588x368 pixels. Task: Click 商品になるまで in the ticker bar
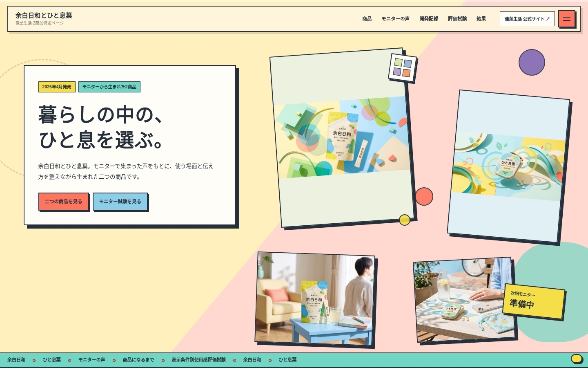(138, 360)
